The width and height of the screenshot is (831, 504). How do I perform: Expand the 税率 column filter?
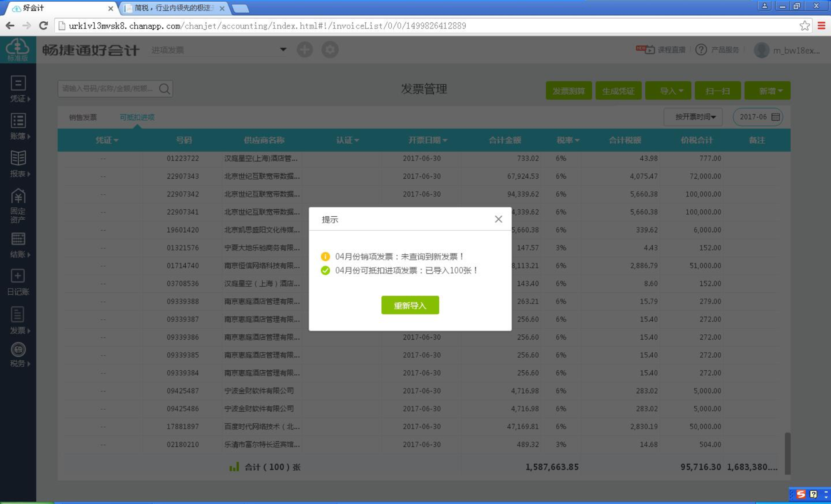568,140
